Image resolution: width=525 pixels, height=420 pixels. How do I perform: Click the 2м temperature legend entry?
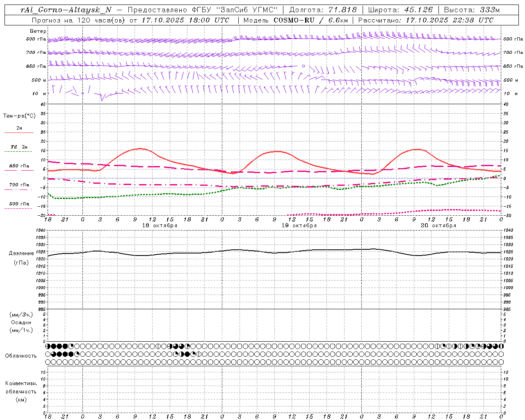coord(19,128)
